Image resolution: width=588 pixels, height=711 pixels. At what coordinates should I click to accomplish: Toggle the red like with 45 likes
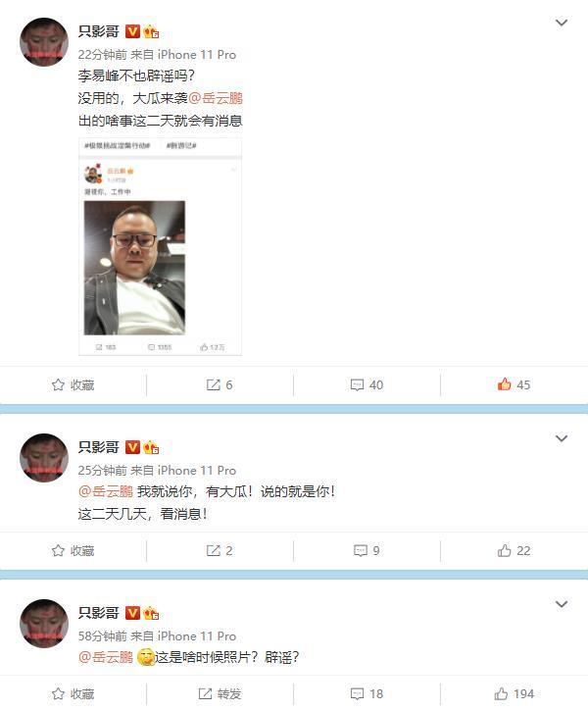tap(514, 384)
